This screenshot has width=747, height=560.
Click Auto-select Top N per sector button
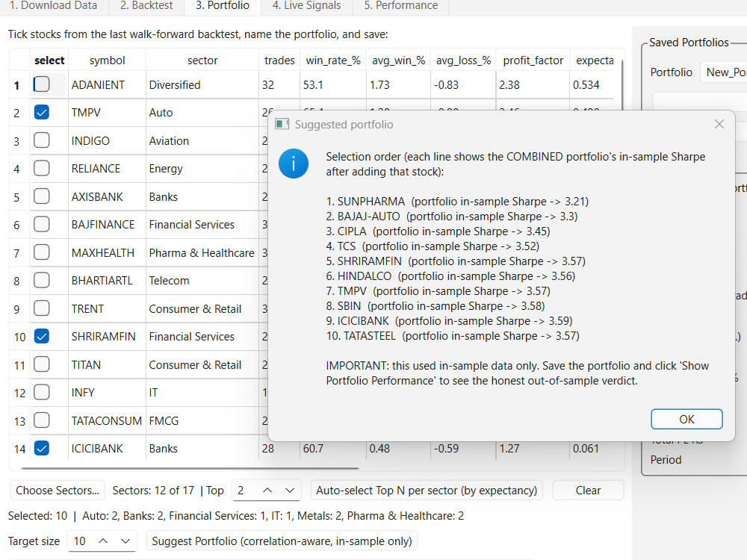point(427,490)
